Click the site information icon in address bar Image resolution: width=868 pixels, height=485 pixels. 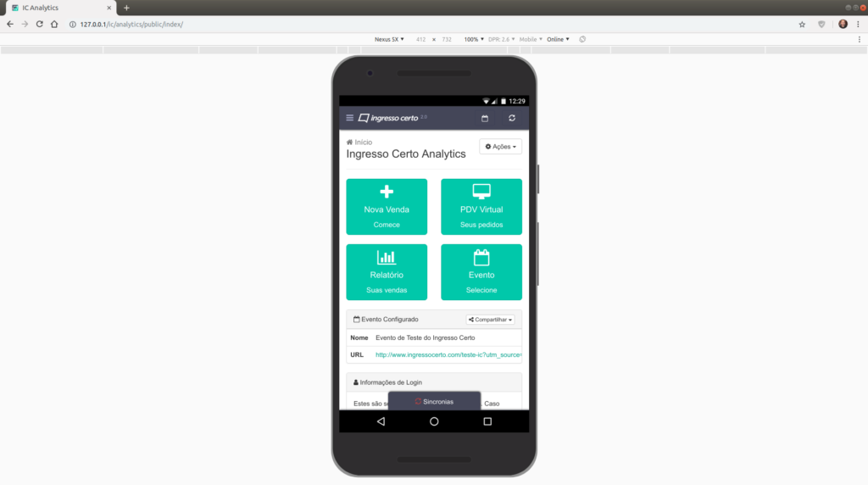click(73, 25)
